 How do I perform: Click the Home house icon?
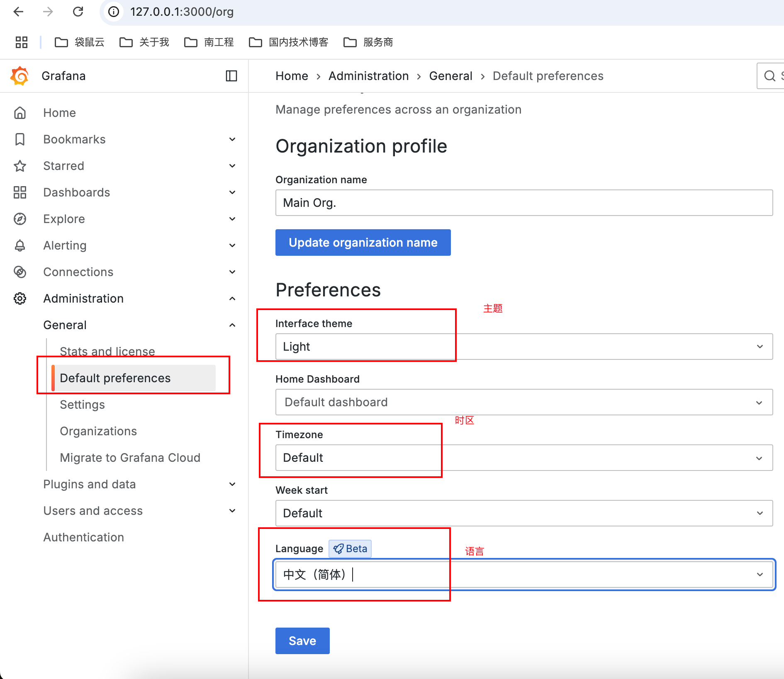click(20, 113)
